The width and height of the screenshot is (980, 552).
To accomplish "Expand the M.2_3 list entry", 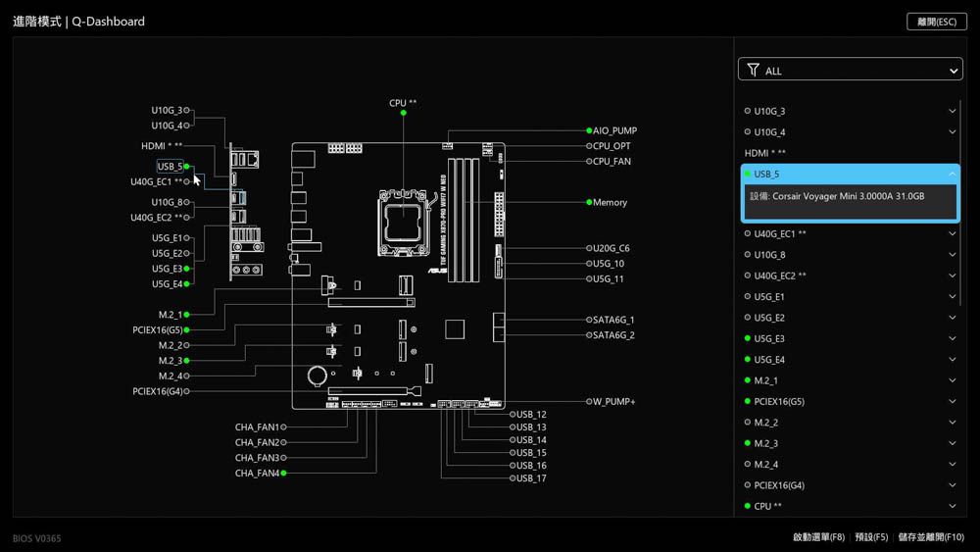I will click(x=952, y=444).
